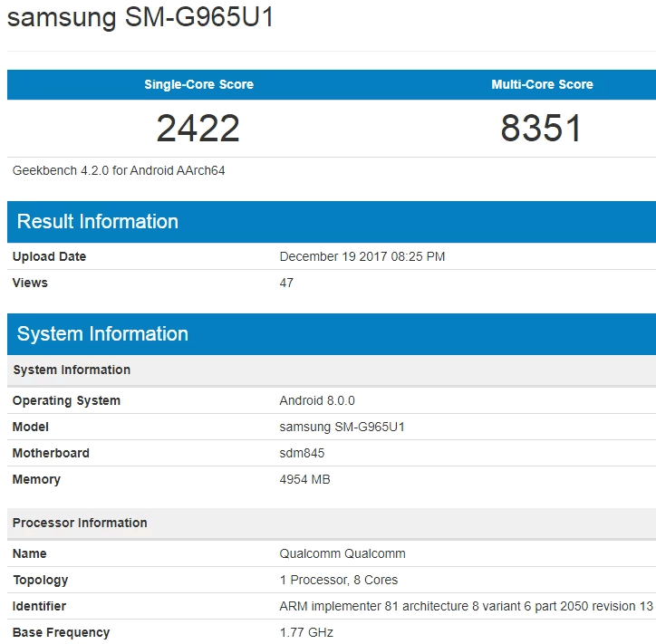
Task: Click the gray System Information subheader row
Action: 332,370
